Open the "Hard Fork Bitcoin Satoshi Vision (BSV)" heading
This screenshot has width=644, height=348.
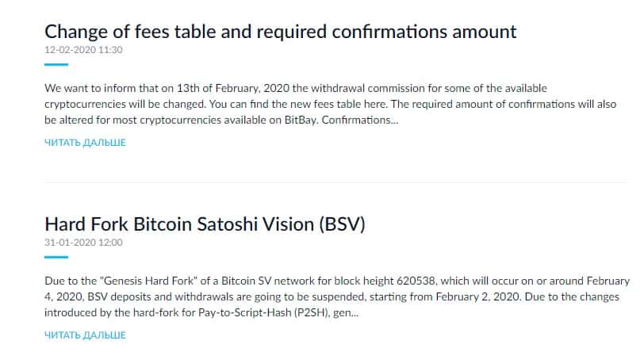(x=205, y=224)
